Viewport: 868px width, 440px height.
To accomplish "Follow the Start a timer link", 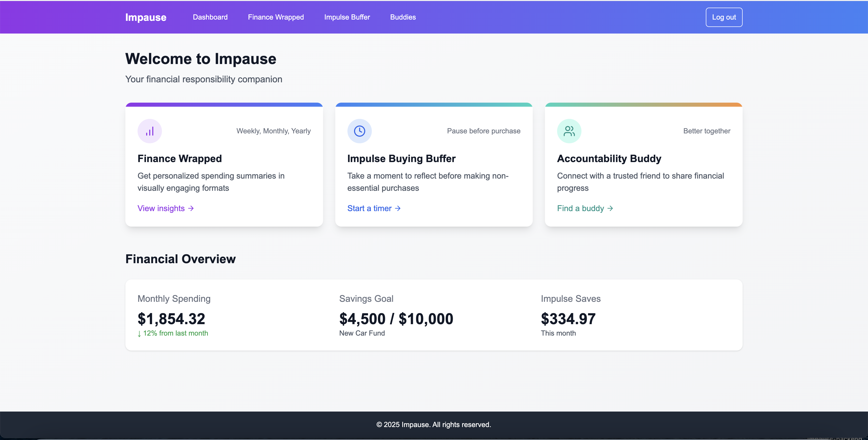I will pyautogui.click(x=369, y=208).
